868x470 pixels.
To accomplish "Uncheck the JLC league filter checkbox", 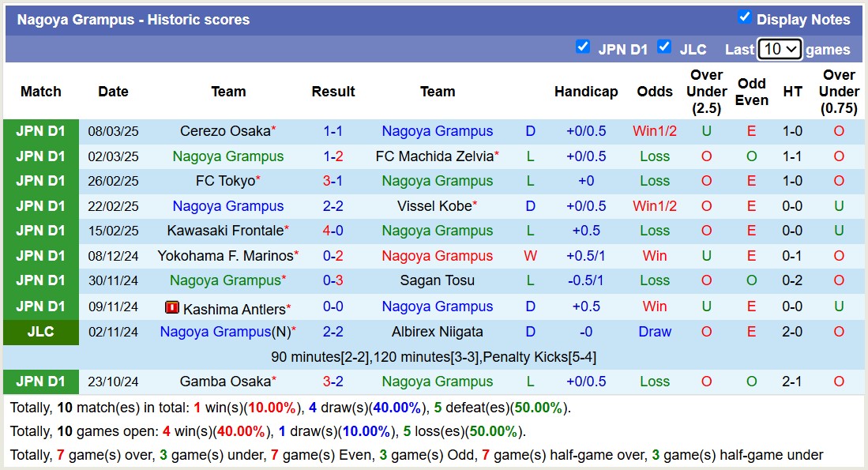I will [664, 47].
